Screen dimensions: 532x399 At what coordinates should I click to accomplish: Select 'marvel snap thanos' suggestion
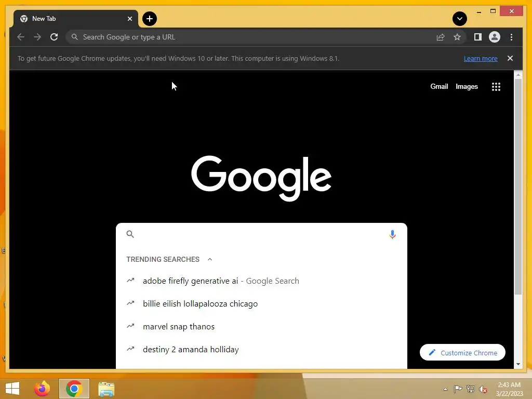[261, 326]
